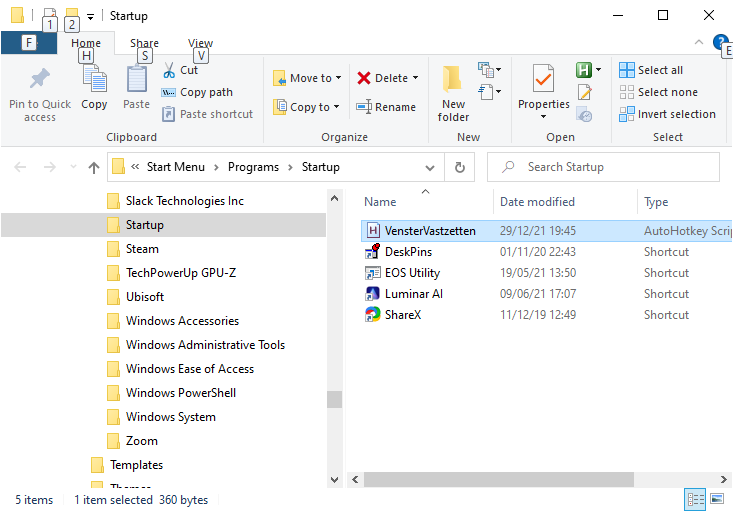
Task: Click Programs in the address breadcrumb
Action: 253,167
